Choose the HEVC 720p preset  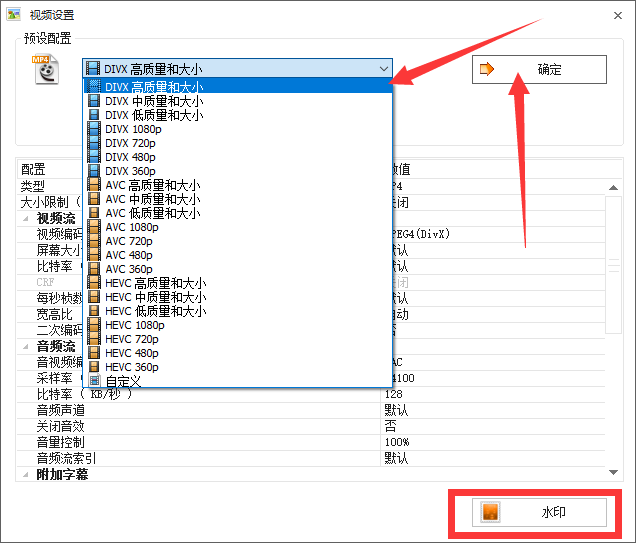(x=238, y=339)
